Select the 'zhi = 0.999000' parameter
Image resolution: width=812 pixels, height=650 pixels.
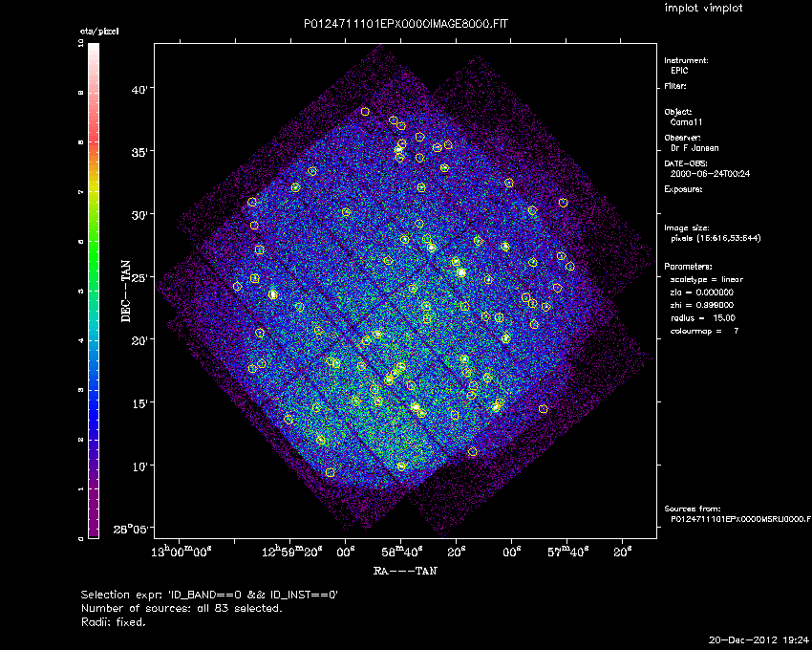(x=702, y=305)
